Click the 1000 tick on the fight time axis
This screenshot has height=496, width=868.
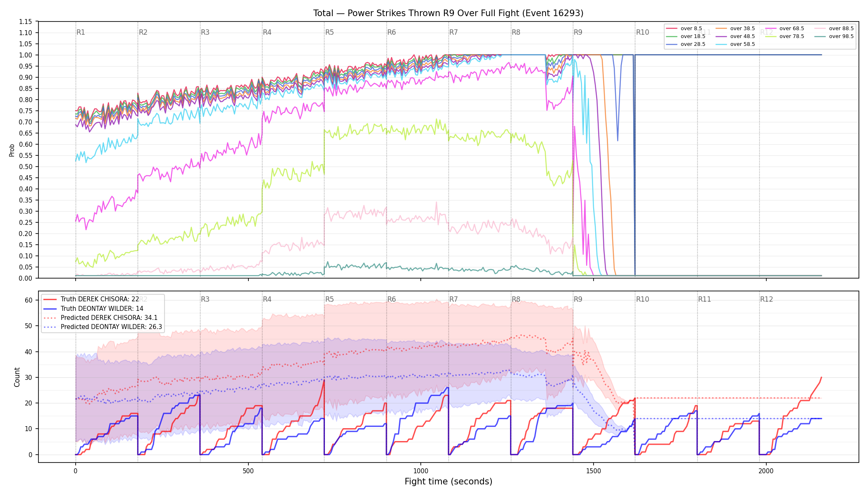click(421, 471)
